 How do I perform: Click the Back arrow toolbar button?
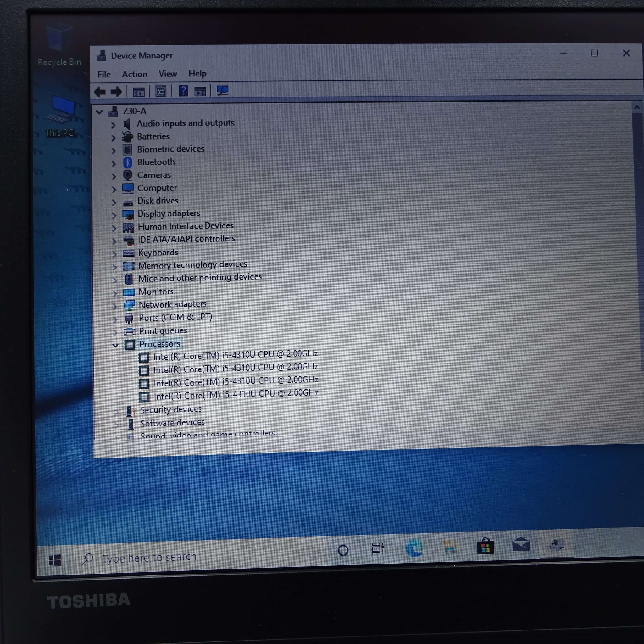coord(100,92)
